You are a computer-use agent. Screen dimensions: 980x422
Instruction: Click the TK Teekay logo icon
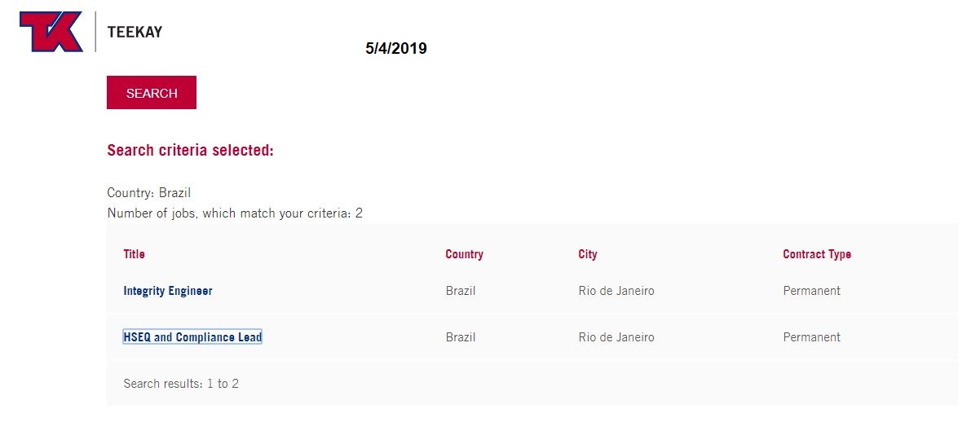(51, 33)
